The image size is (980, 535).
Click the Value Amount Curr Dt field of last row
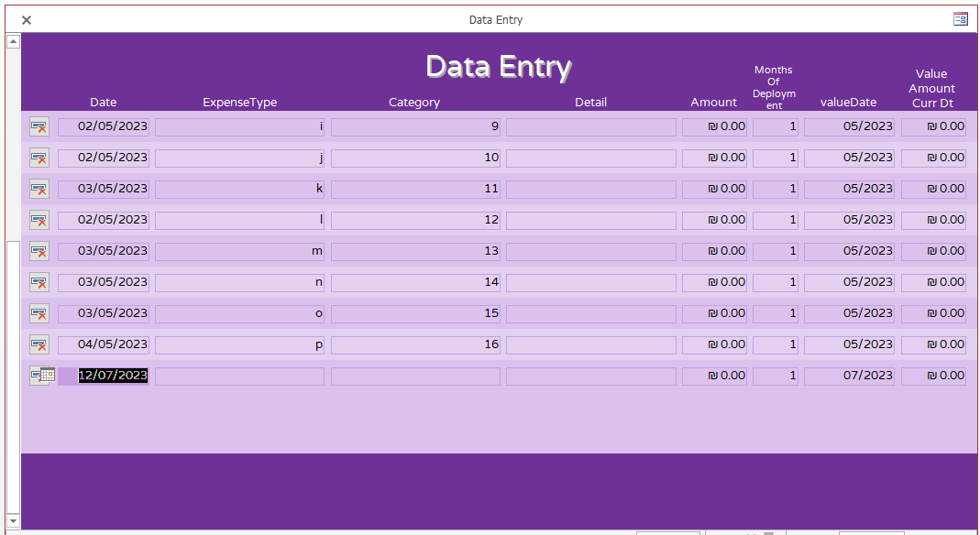point(932,376)
